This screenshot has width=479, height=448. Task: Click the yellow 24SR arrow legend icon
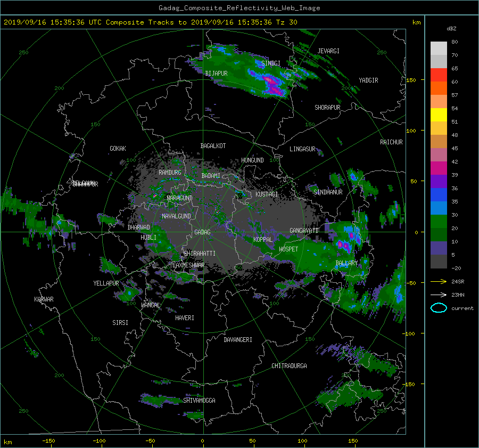coord(439,281)
